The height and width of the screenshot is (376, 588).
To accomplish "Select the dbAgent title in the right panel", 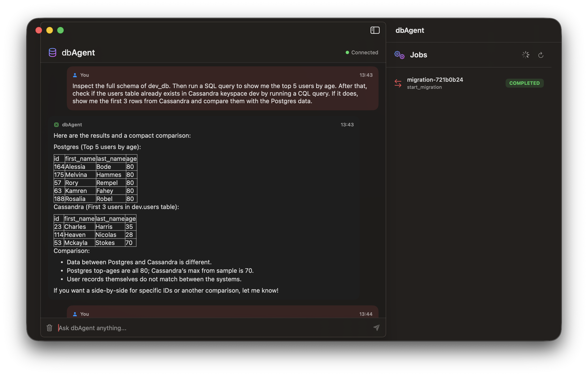I will (x=410, y=30).
